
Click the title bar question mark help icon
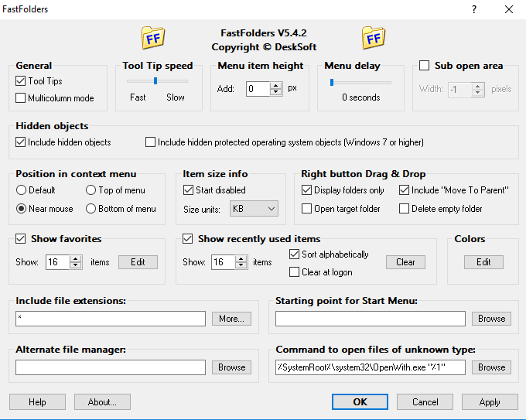point(474,9)
